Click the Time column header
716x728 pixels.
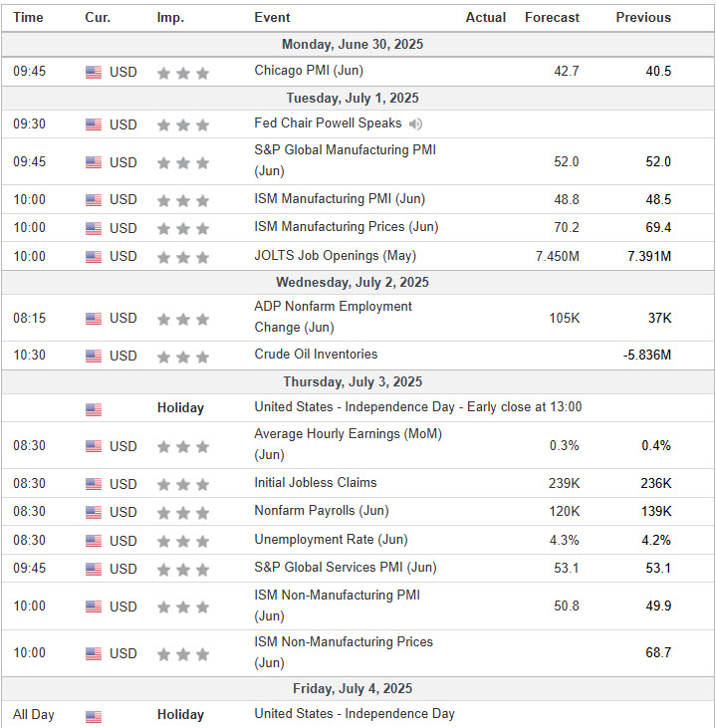point(28,17)
